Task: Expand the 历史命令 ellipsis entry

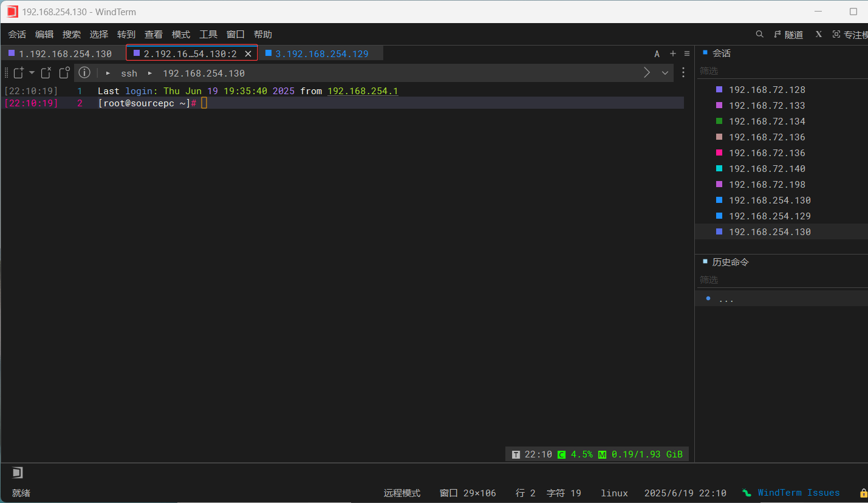Action: (x=726, y=298)
